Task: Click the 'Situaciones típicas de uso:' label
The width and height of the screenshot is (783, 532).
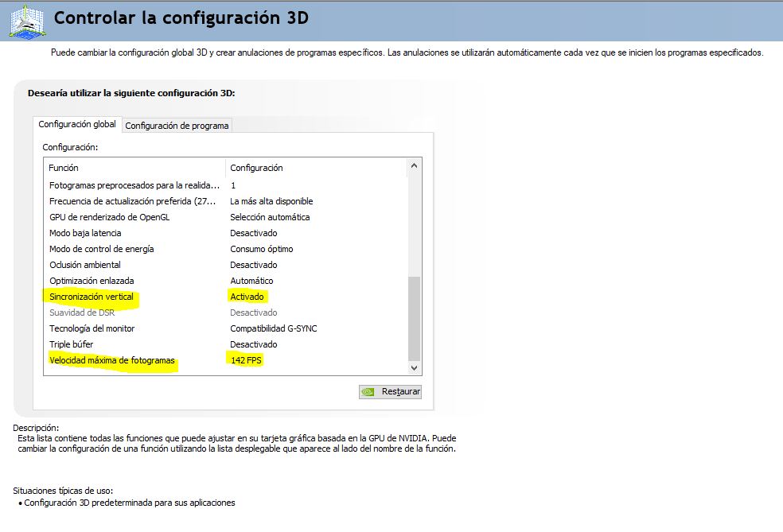Action: point(63,491)
